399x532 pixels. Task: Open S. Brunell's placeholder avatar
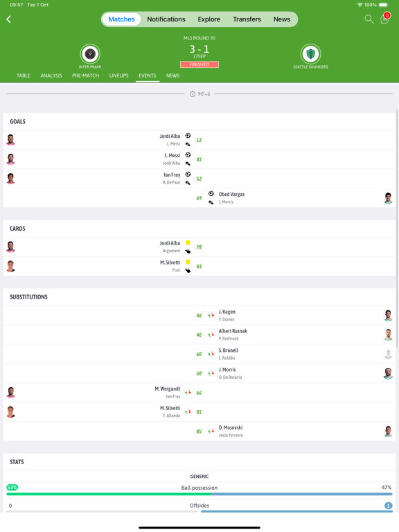click(x=388, y=354)
